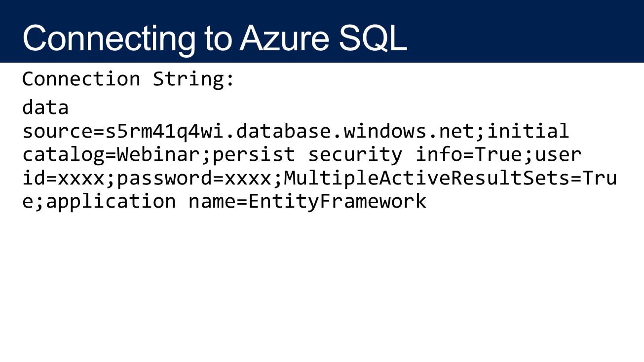Click the word 'initial' at the line's end
This screenshot has width=644, height=362.
pos(528,131)
